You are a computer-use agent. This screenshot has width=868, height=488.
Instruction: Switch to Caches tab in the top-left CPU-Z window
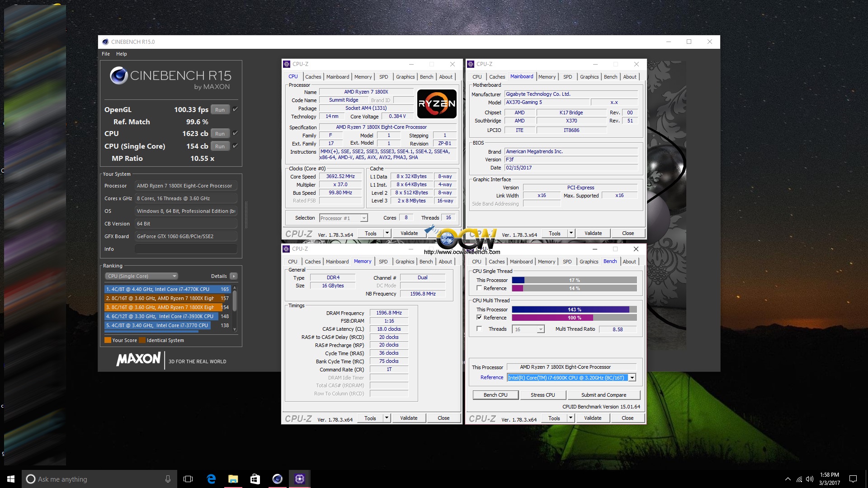(313, 77)
